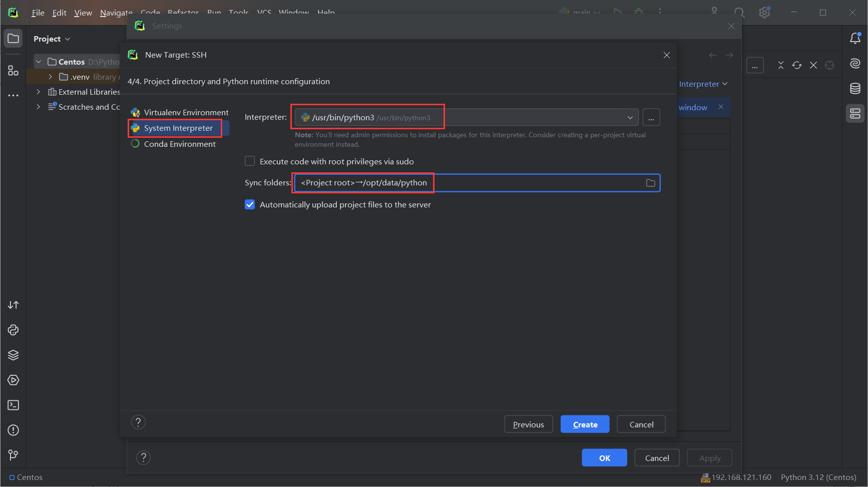Click the Debug bug icon in toolbar
The height and width of the screenshot is (487, 868).
[x=639, y=12]
